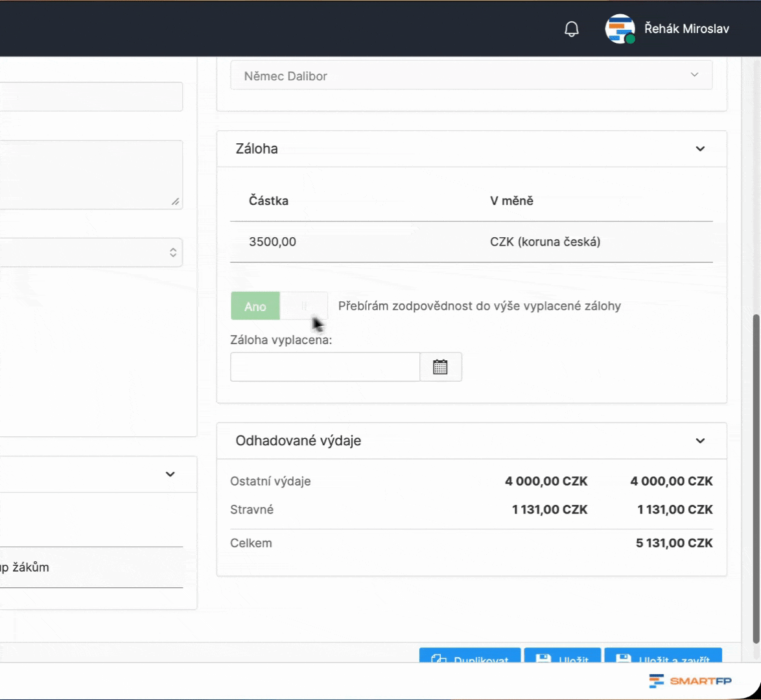Open the Řehák Miroslav user menu
Screen dimensions: 761x700
point(686,29)
